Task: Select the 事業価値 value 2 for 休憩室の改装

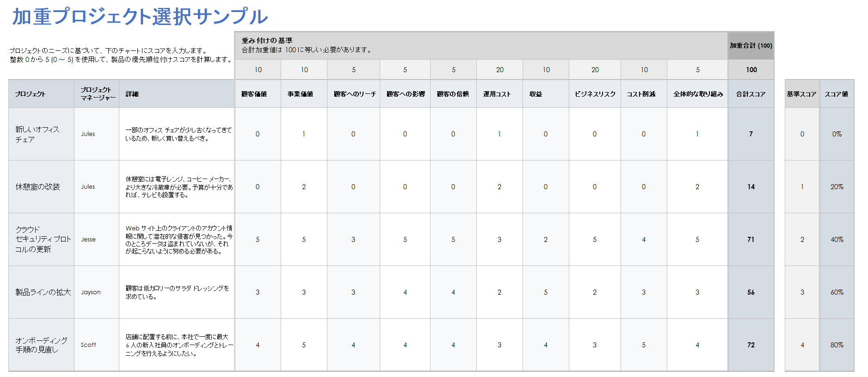Action: pos(304,187)
